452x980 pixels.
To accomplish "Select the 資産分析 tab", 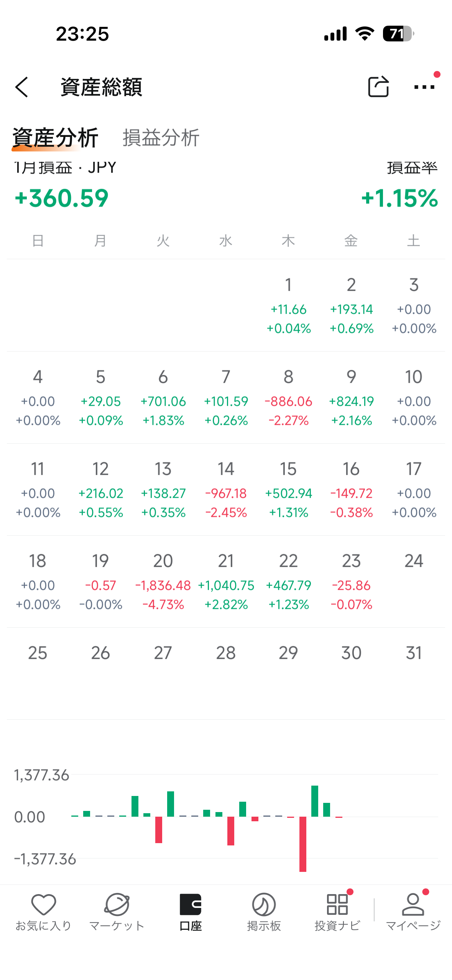I will coord(55,138).
